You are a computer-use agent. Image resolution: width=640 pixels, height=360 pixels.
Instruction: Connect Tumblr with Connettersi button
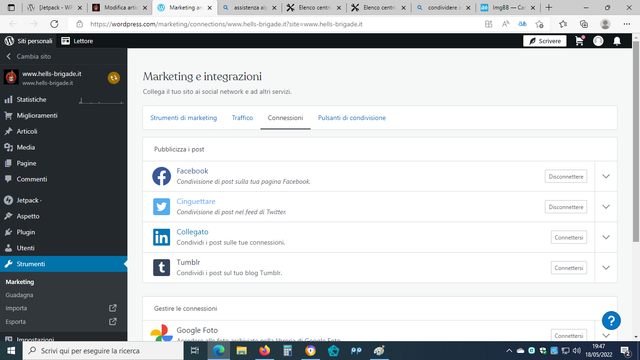point(569,268)
